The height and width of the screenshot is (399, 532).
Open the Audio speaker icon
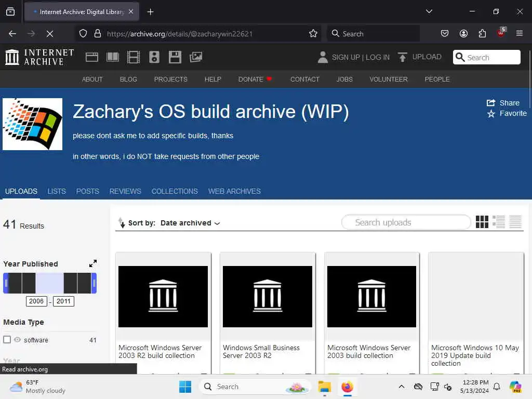[x=154, y=57]
